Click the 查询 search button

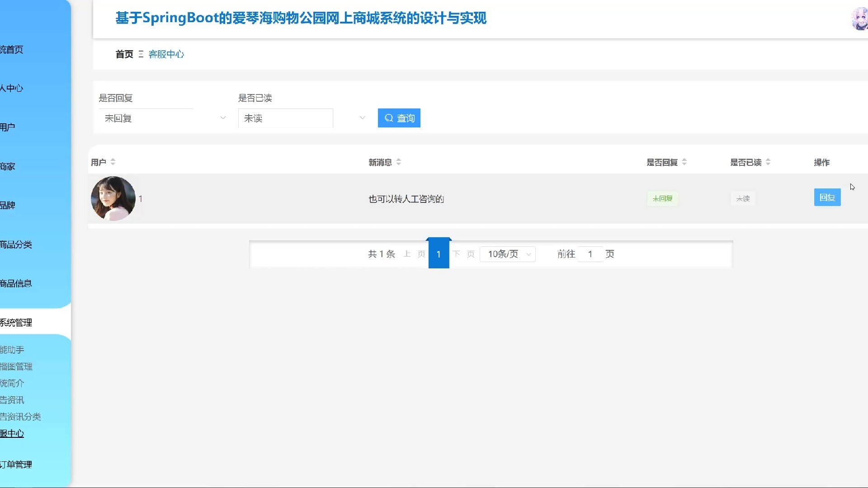(399, 118)
